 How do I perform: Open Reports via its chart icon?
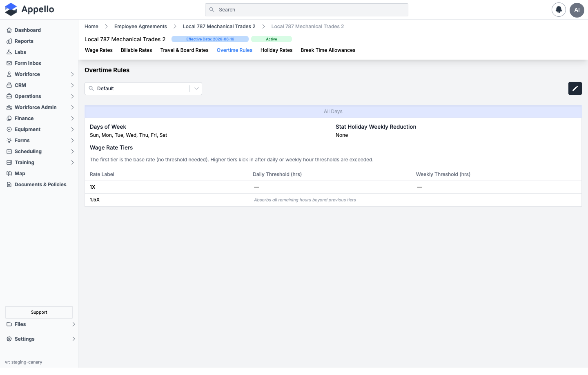9,41
